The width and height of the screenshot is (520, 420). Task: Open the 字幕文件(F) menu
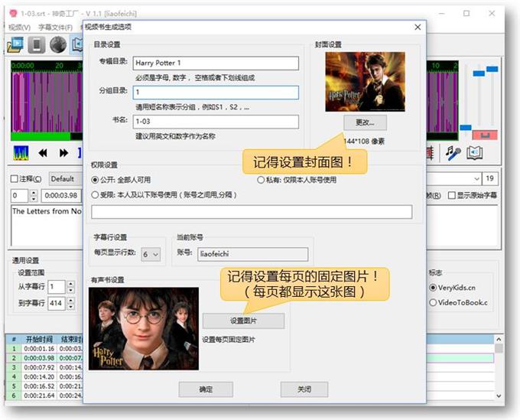pos(55,28)
